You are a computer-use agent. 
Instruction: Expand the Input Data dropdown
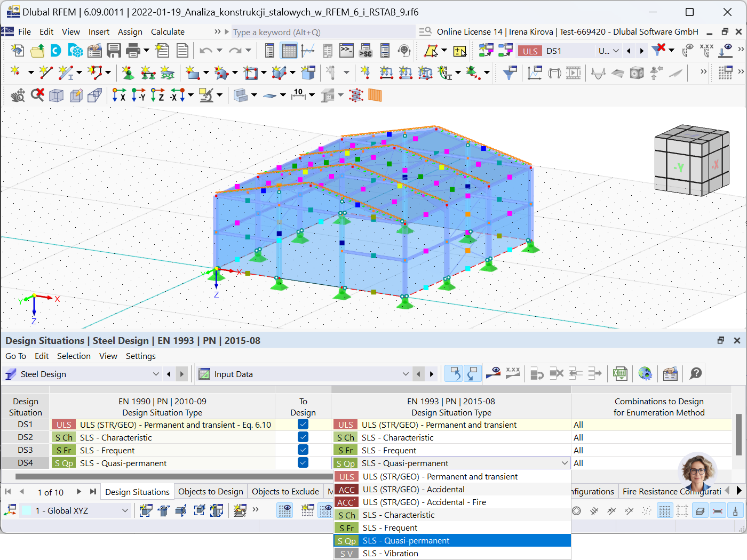pos(405,374)
